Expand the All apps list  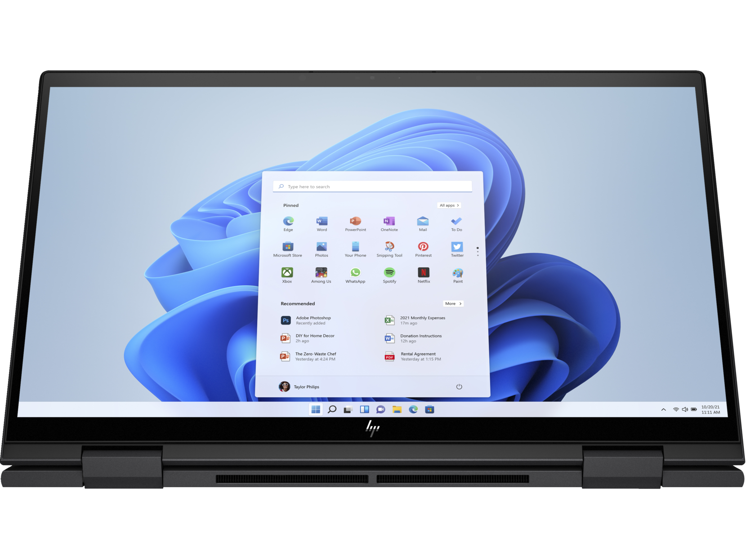click(x=449, y=205)
